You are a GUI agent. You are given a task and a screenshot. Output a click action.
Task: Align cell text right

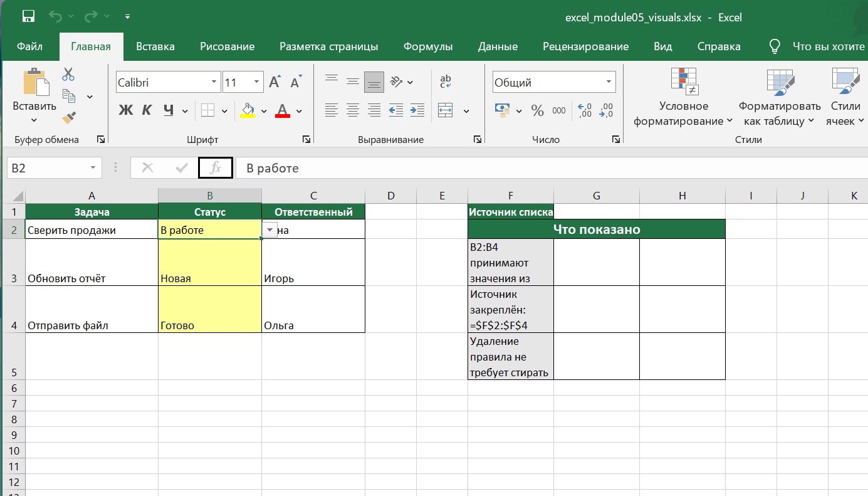click(374, 110)
